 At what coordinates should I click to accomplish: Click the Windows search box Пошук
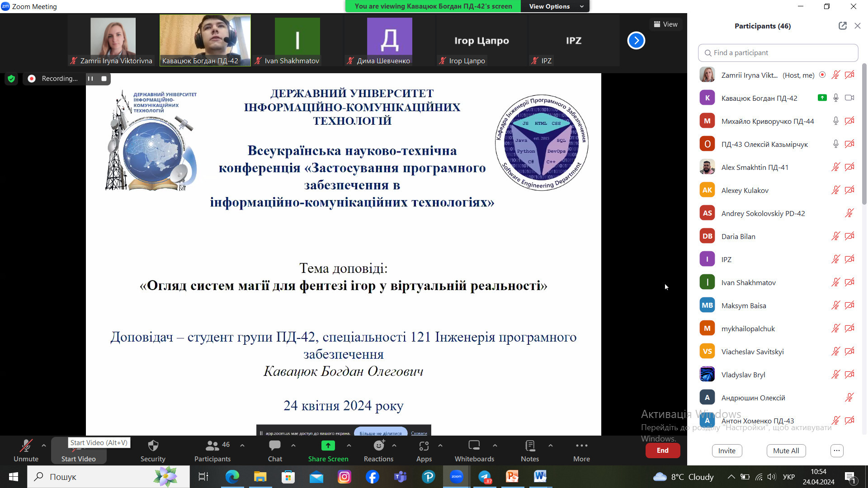[108, 477]
